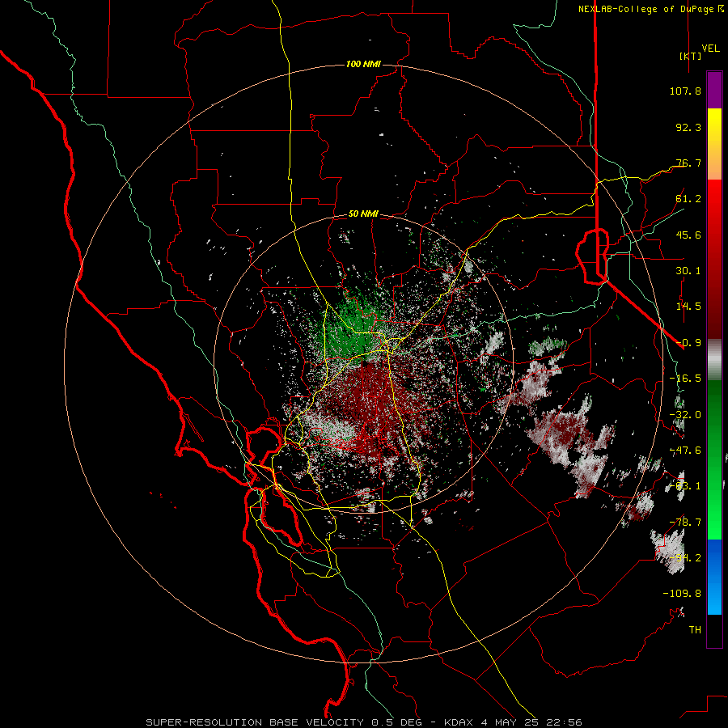
Task: Click the 61.2 velocity scale value
Action: [688, 199]
